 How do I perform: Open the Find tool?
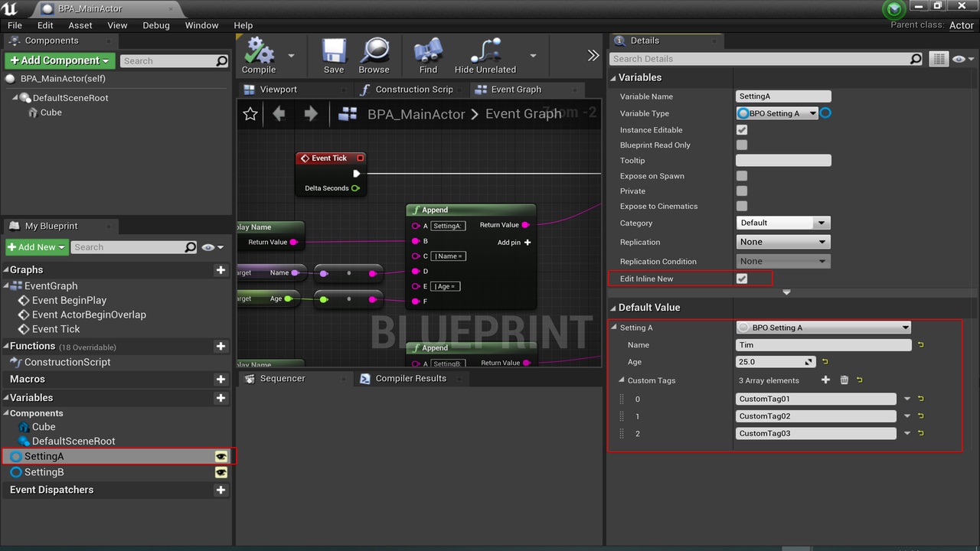pos(428,56)
